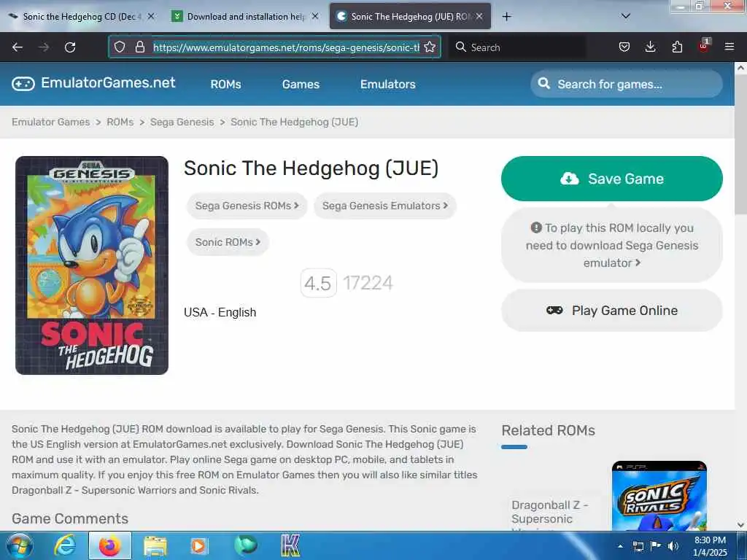This screenshot has width=747, height=560.
Task: Open the Action Center flag icon
Action: [656, 546]
